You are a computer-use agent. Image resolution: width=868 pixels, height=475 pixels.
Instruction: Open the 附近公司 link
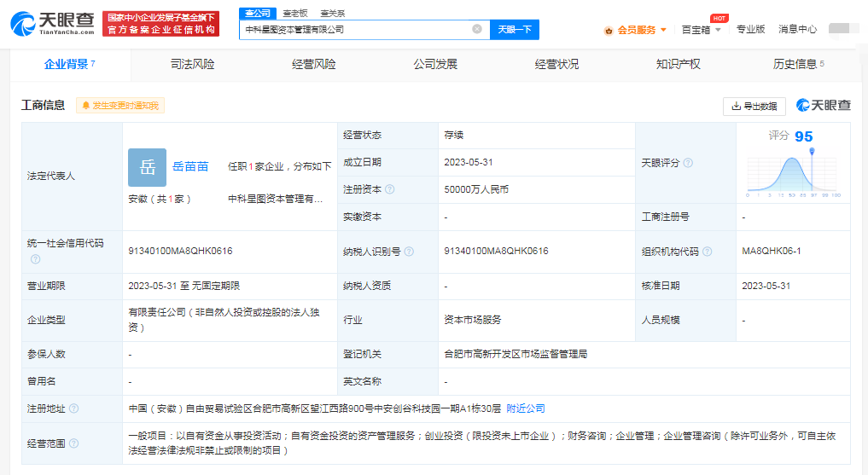point(526,408)
